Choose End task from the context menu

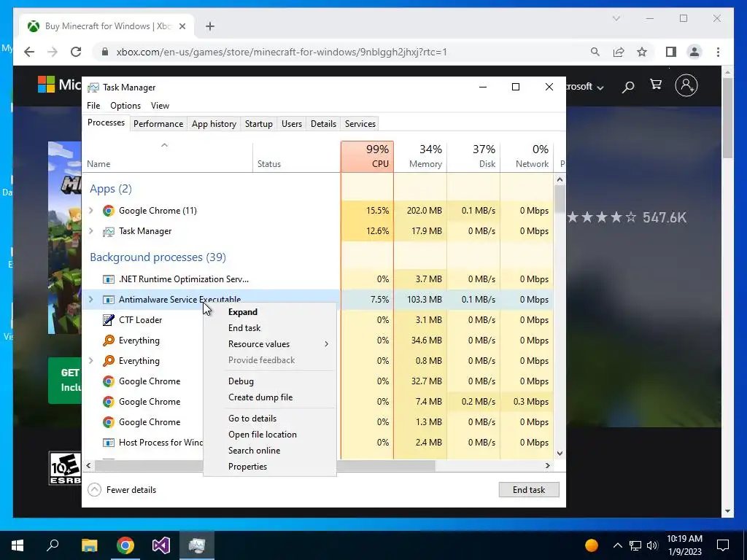pyautogui.click(x=270, y=327)
